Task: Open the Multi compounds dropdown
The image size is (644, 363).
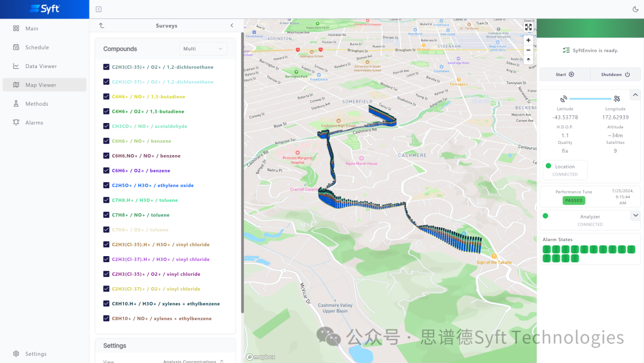Action: [x=203, y=48]
